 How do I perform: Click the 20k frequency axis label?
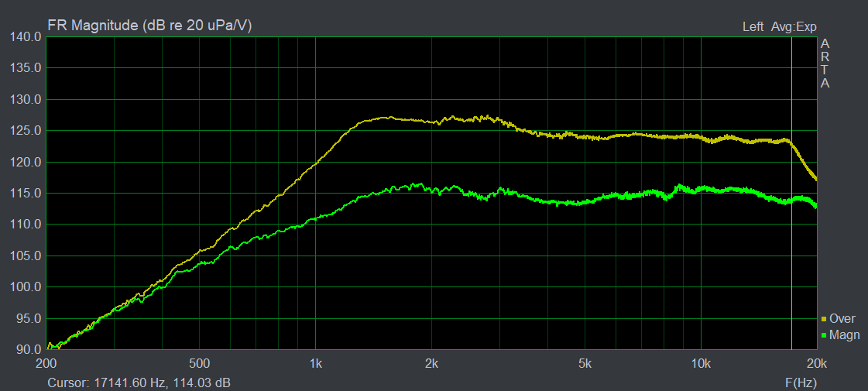[816, 364]
